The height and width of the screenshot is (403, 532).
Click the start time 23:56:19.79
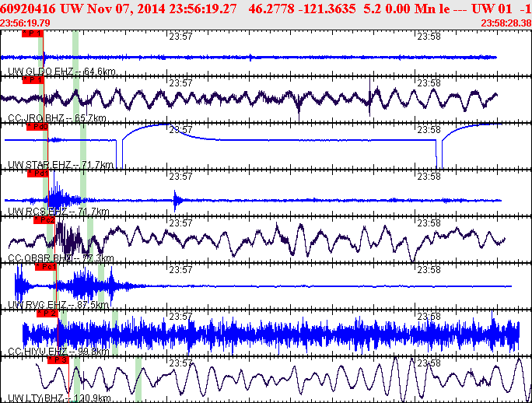[x=25, y=23]
